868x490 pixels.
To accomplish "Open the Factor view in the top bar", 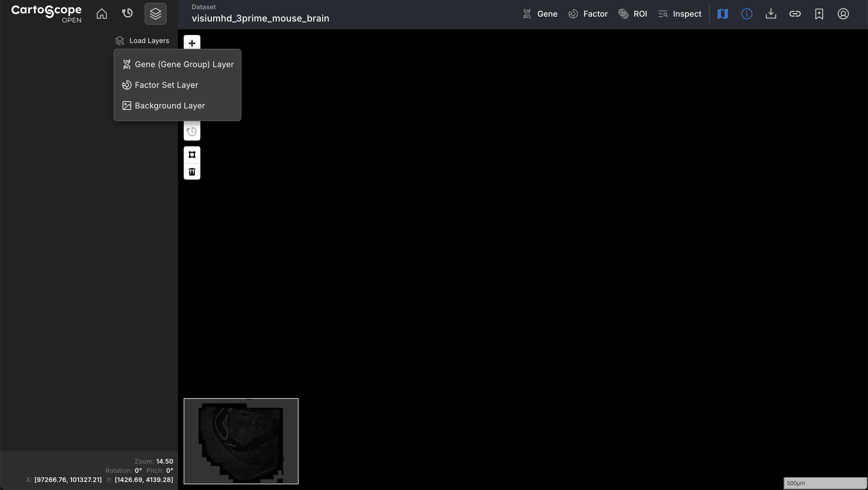I will point(588,14).
